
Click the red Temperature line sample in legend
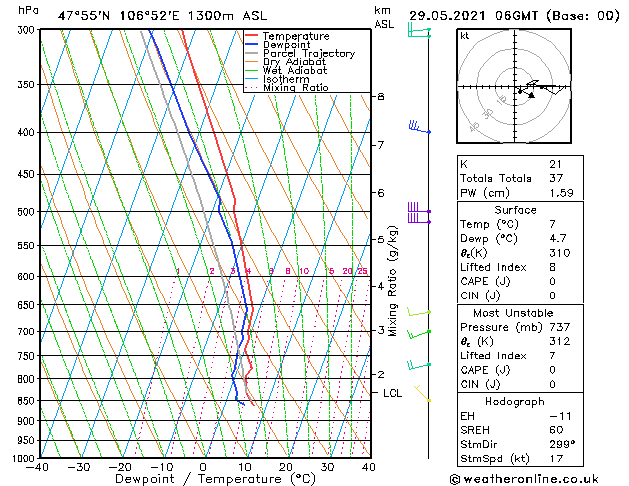252,36
